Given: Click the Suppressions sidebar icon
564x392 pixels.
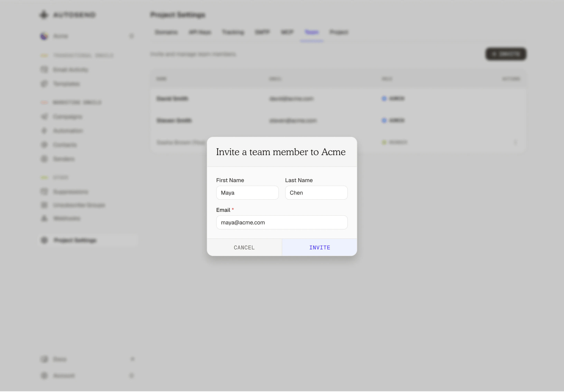Looking at the screenshot, I should coord(44,192).
